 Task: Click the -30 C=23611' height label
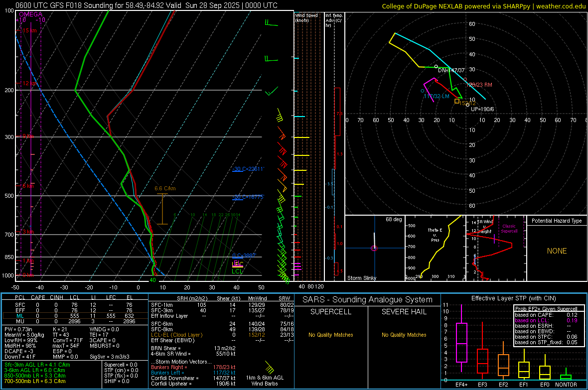[x=248, y=169]
